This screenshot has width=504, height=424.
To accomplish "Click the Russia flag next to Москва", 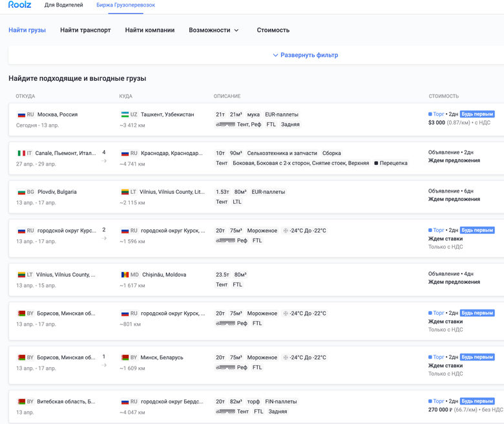I will pyautogui.click(x=21, y=114).
